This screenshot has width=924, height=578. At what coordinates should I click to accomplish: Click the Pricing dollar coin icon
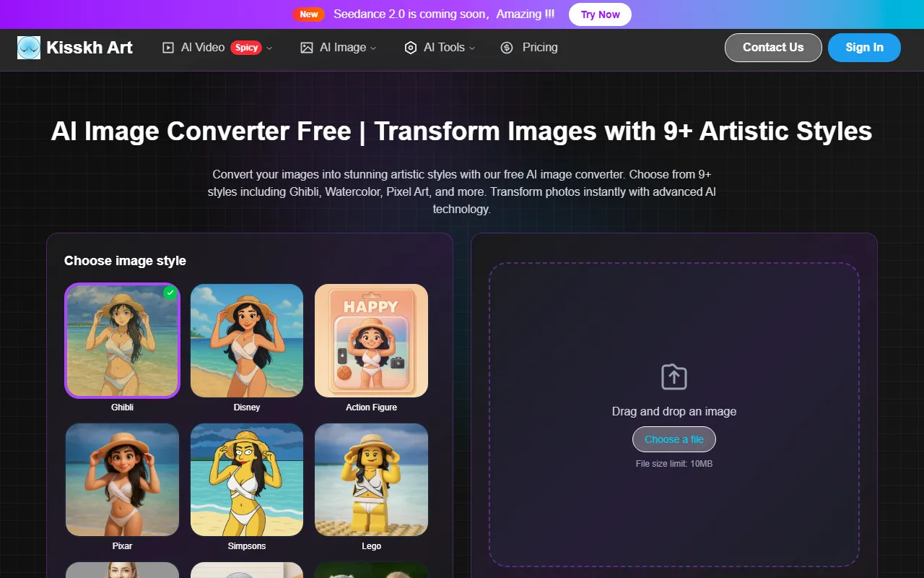[x=507, y=48]
